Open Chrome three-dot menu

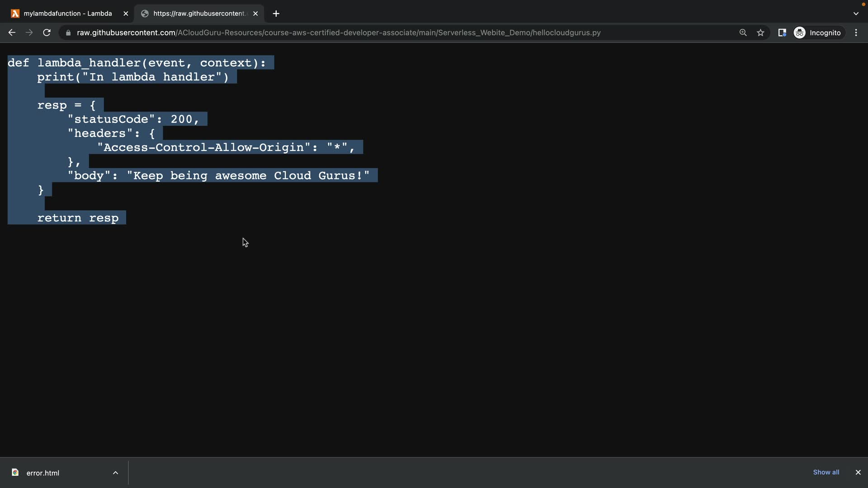tap(856, 33)
